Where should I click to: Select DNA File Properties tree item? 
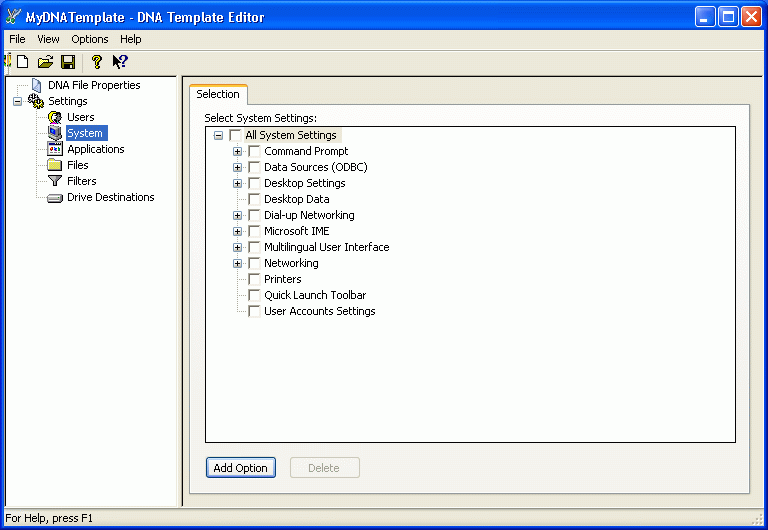click(x=94, y=85)
